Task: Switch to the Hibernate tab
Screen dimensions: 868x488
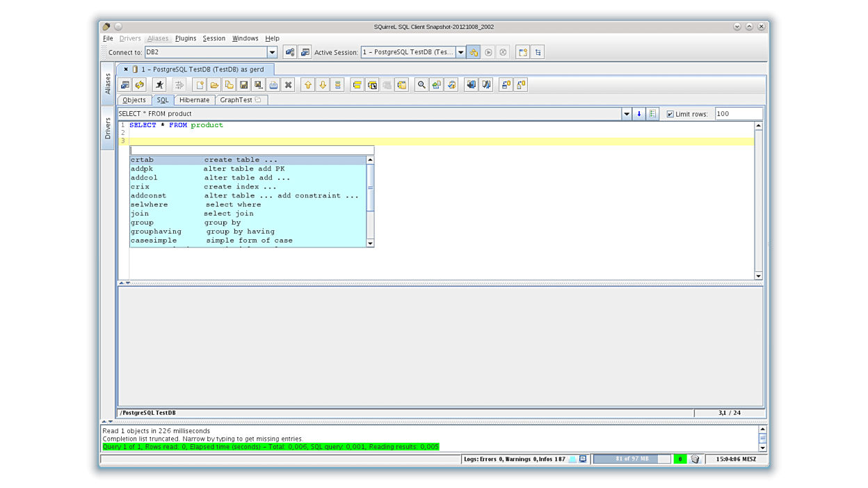Action: [x=194, y=99]
